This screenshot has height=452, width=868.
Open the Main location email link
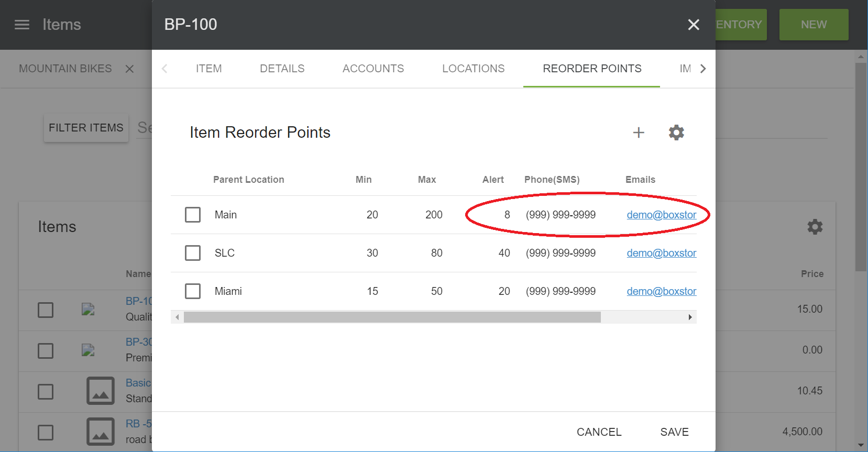click(661, 215)
